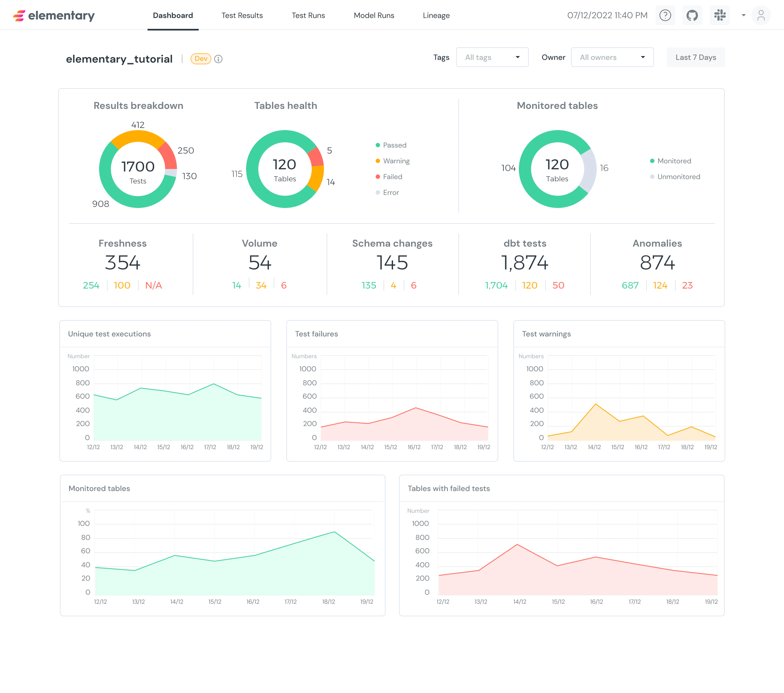Open the help question mark icon

point(665,15)
